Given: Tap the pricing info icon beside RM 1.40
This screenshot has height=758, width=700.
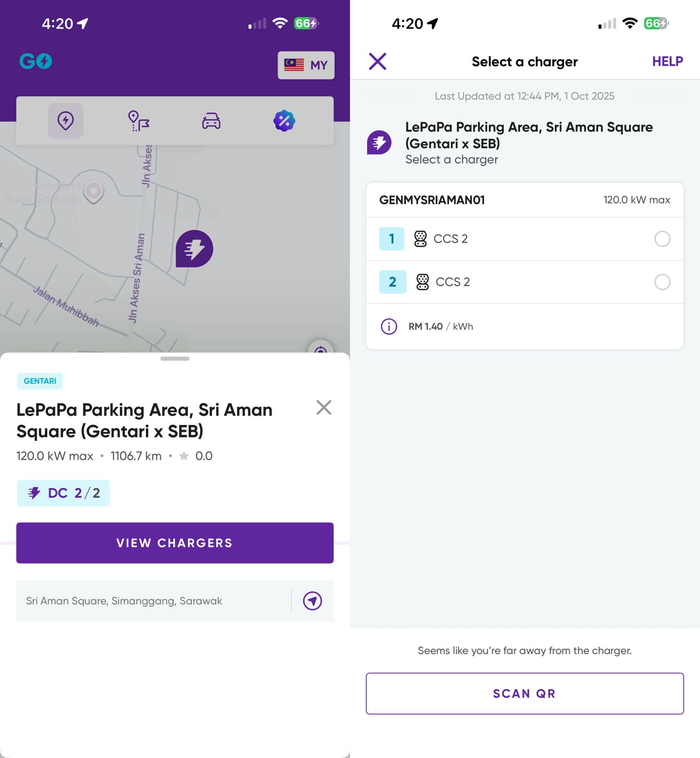Looking at the screenshot, I should pyautogui.click(x=388, y=326).
